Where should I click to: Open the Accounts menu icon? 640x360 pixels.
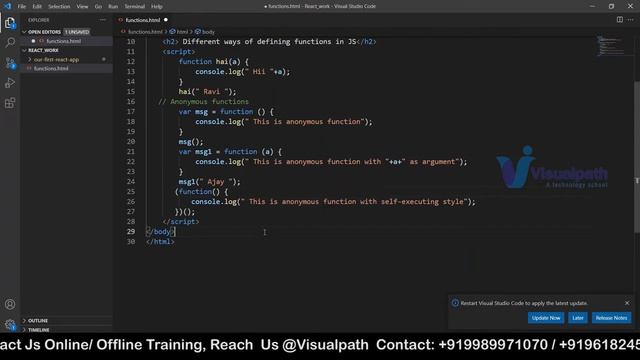[x=10, y=304]
